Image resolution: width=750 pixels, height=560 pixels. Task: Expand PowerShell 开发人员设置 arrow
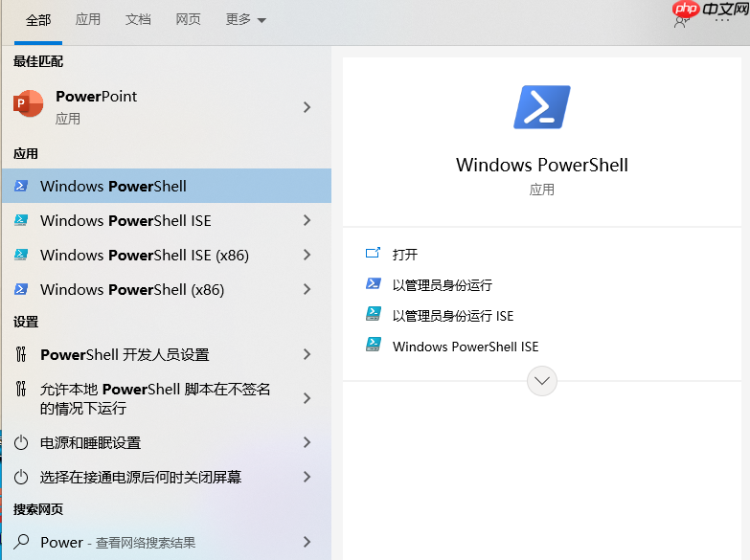pos(307,354)
